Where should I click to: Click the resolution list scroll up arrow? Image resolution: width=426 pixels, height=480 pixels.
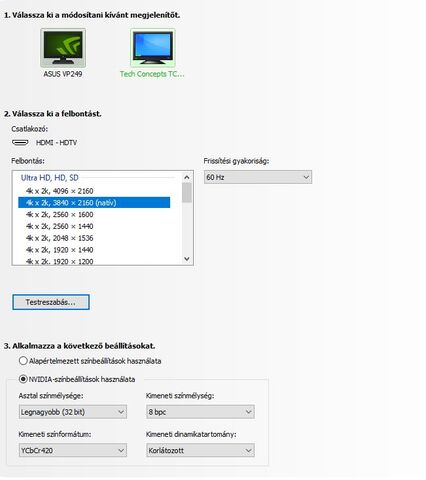click(187, 177)
